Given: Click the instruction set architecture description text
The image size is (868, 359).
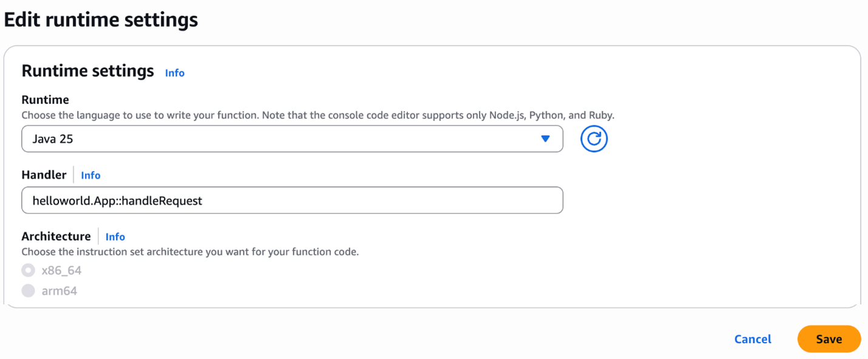Looking at the screenshot, I should coord(190,252).
